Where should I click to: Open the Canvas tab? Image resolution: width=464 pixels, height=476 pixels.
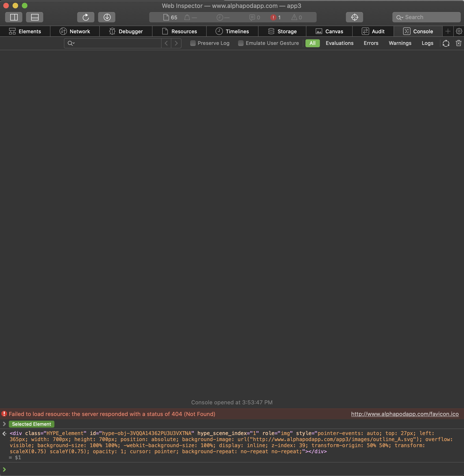pyautogui.click(x=329, y=31)
